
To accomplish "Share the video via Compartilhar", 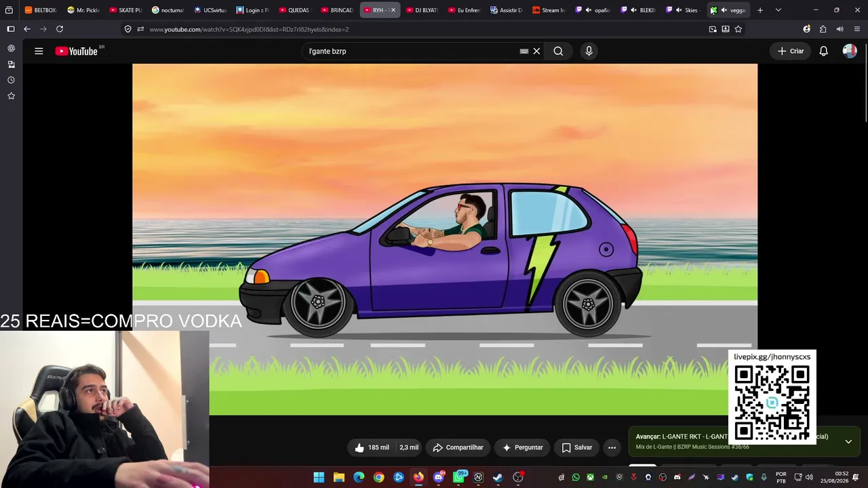I will coord(458,447).
